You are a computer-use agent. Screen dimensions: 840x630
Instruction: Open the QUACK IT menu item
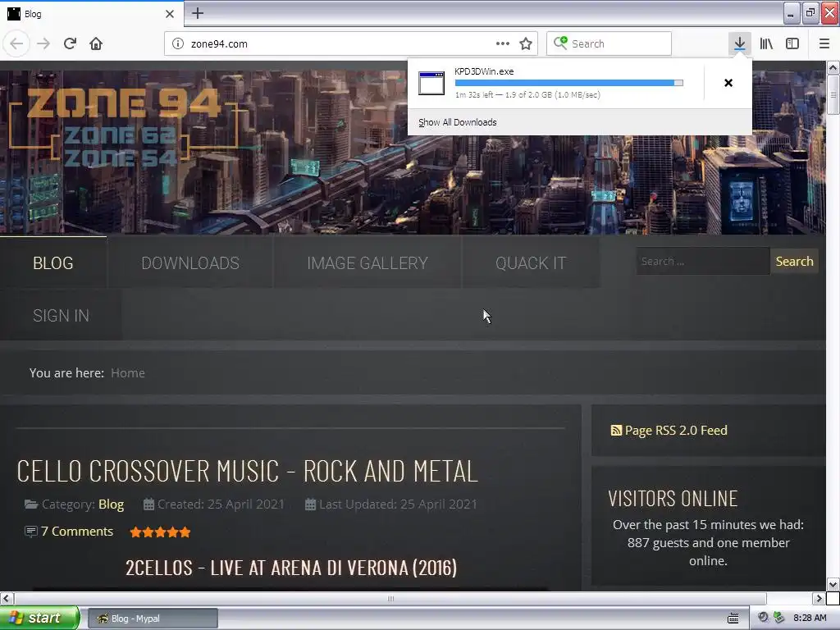click(531, 262)
